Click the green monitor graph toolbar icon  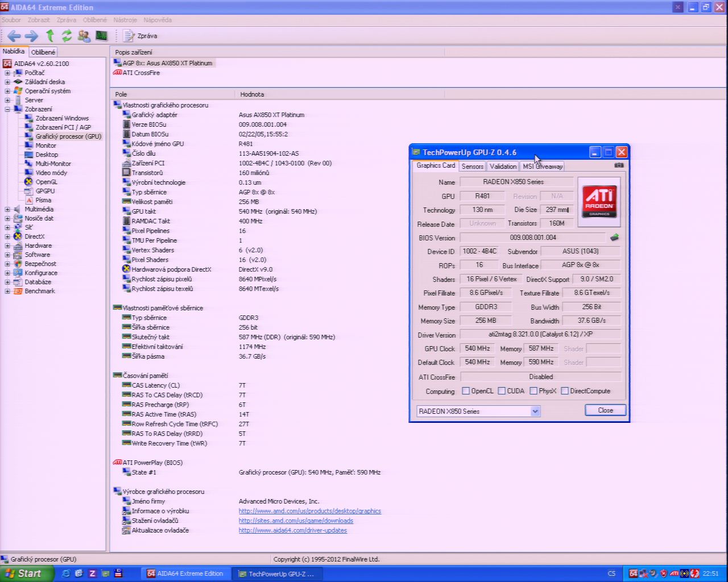(102, 36)
